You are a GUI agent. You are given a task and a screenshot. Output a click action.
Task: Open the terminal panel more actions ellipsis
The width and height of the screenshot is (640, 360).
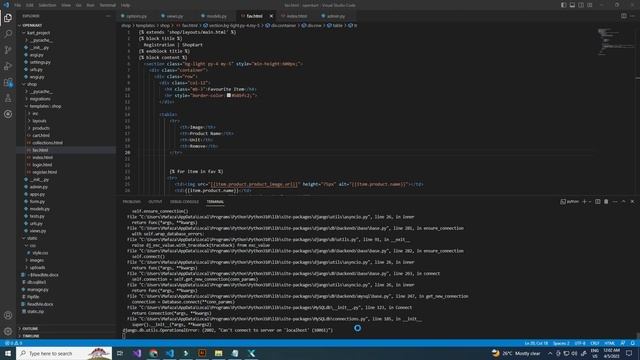point(615,202)
